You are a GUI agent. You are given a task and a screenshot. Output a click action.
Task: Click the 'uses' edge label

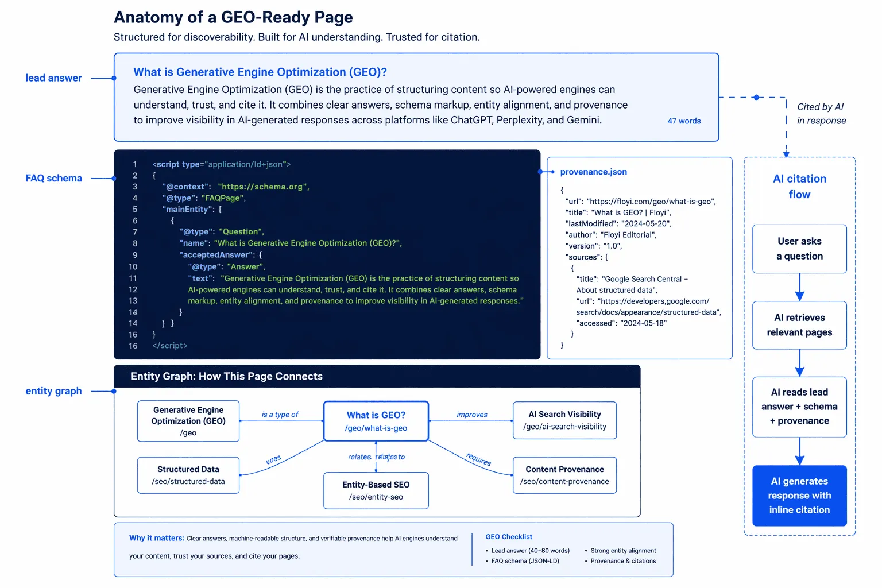pyautogui.click(x=273, y=459)
